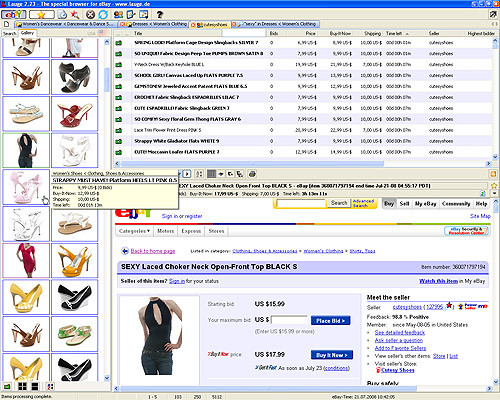Toggle the A-Z gallery sort button

tap(50, 386)
